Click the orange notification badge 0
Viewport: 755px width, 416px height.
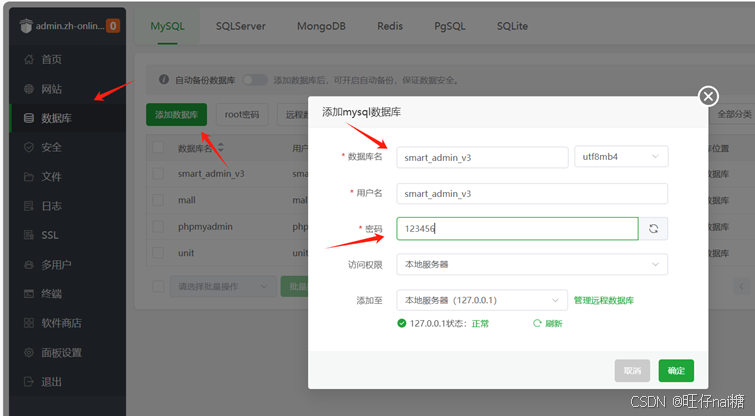coord(113,26)
